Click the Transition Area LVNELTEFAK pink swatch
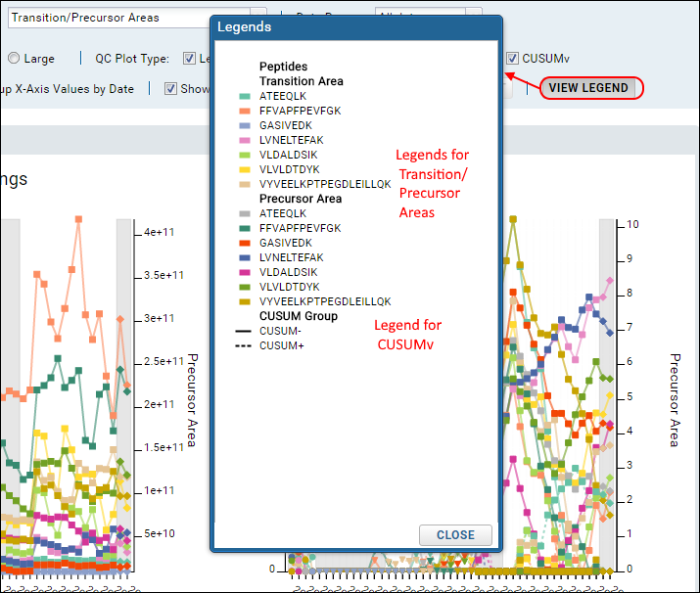This screenshot has width=700, height=593. tap(245, 140)
